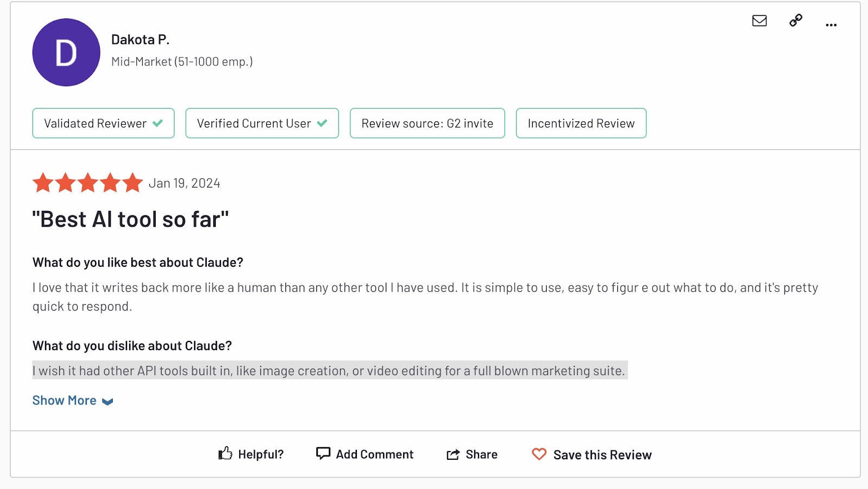Click the date Jan 19, 2024
868x489 pixels.
click(184, 183)
